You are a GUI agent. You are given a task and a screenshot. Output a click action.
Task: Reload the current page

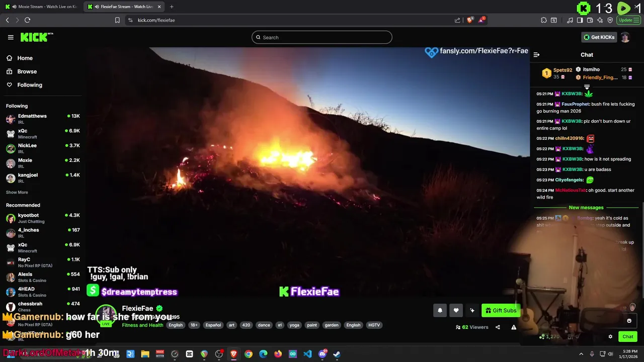(27, 20)
